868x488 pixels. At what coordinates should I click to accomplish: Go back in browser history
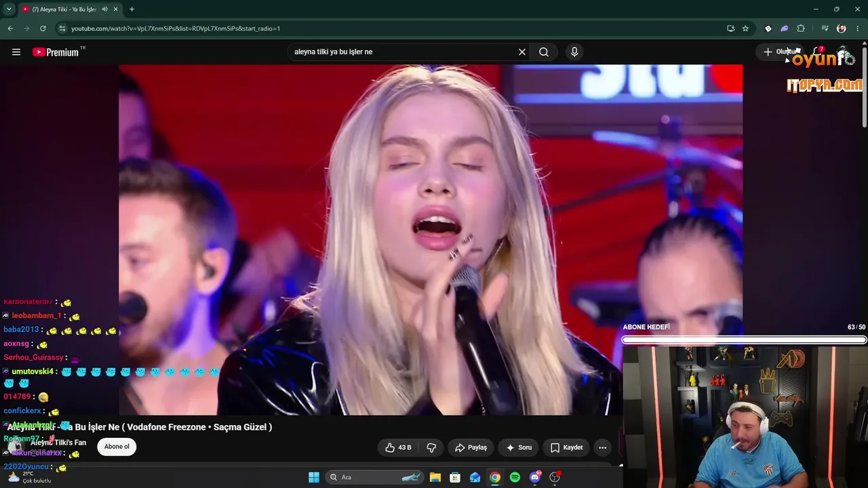coord(10,28)
